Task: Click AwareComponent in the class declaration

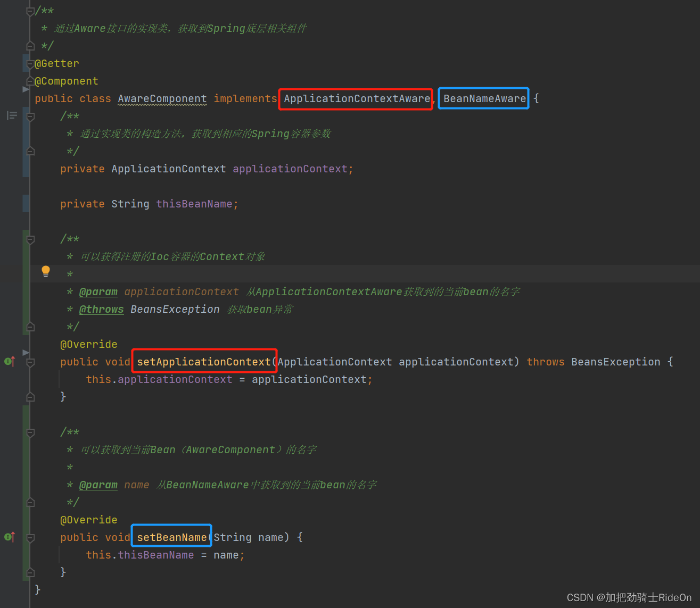Action: (x=162, y=99)
